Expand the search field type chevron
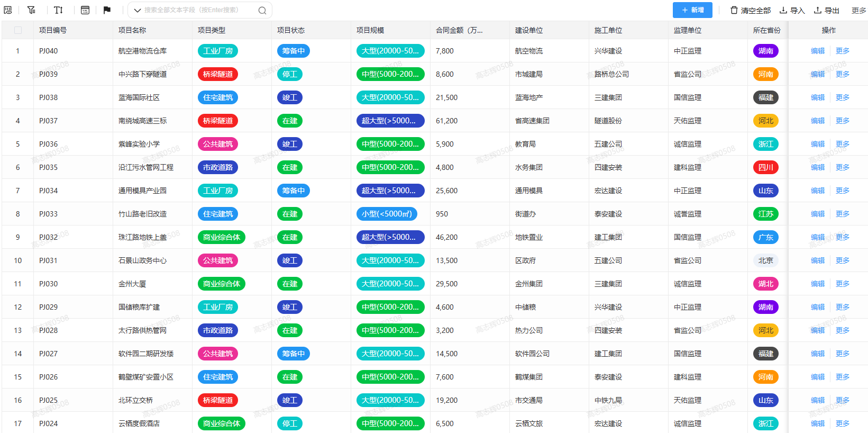Image resolution: width=868 pixels, height=433 pixels. [x=137, y=10]
